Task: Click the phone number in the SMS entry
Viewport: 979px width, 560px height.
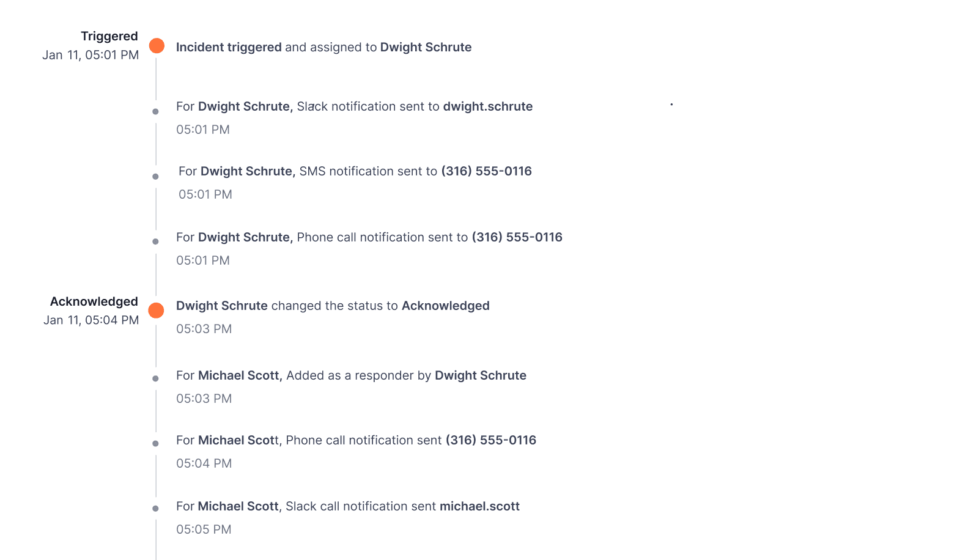Action: tap(486, 171)
